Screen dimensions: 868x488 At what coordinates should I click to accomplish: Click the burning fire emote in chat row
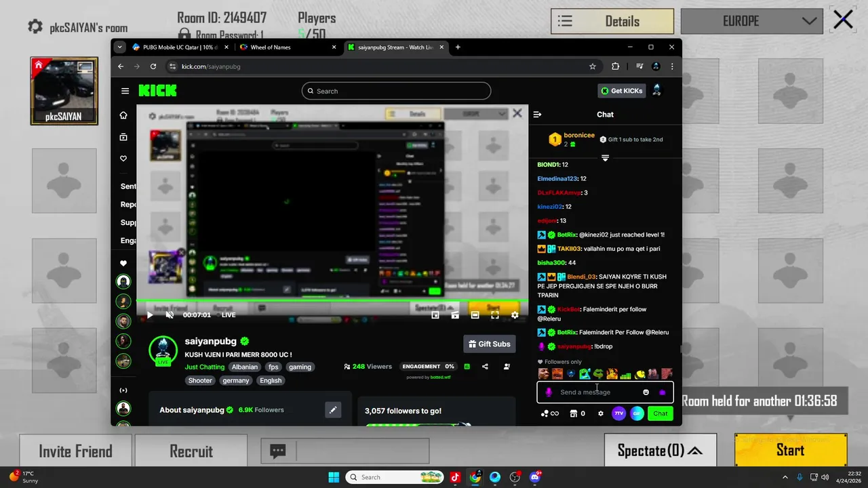[612, 373]
